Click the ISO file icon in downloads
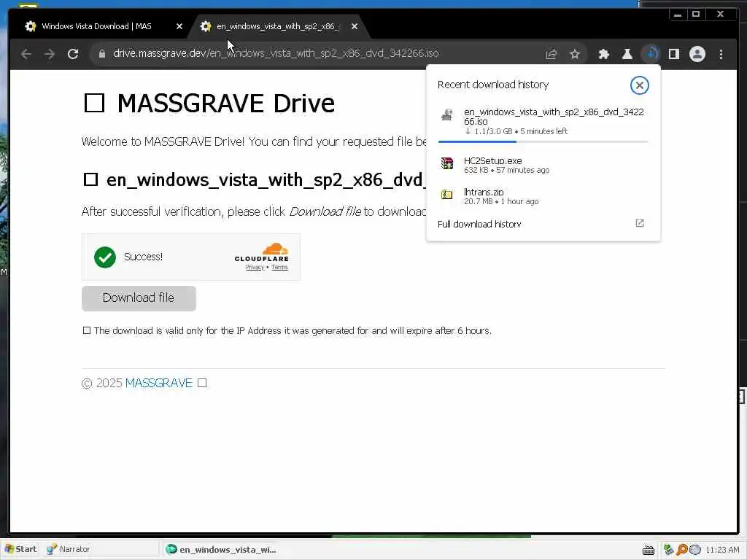Viewport: 747px width, 560px height. pyautogui.click(x=447, y=114)
